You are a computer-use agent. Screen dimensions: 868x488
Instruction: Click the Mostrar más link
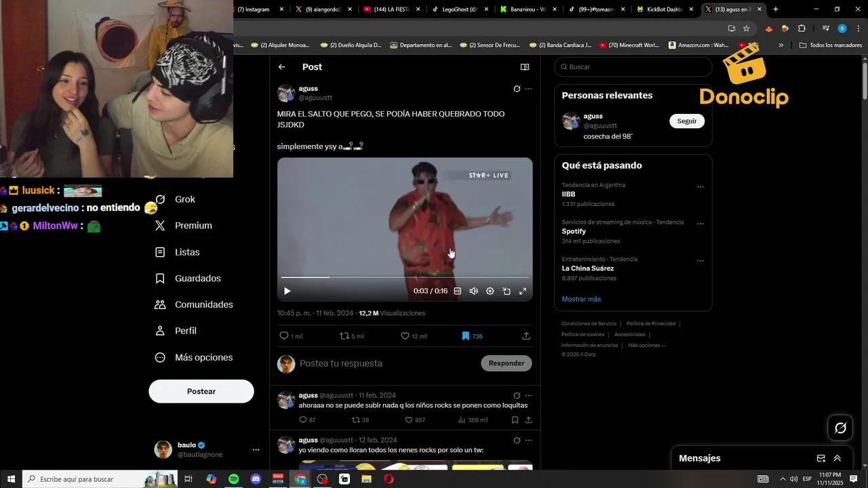tap(581, 299)
